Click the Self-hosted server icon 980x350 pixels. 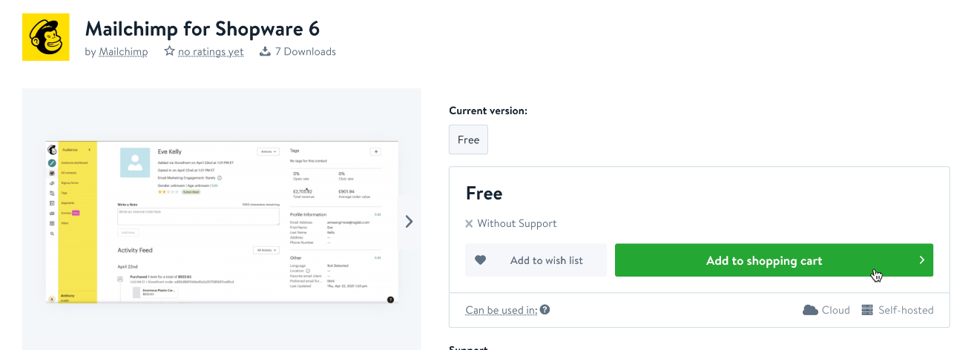(x=867, y=310)
